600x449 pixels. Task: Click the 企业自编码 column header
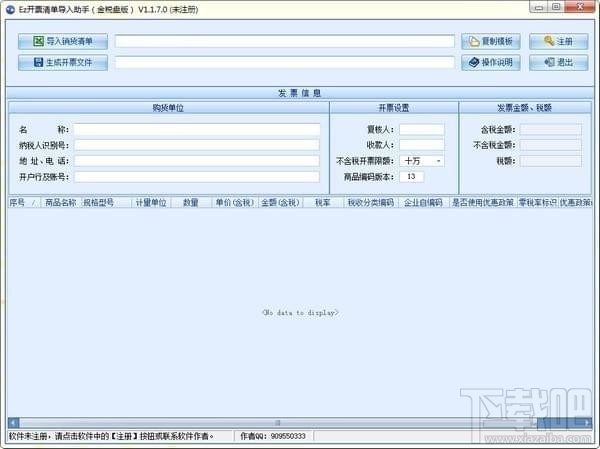coord(424,202)
